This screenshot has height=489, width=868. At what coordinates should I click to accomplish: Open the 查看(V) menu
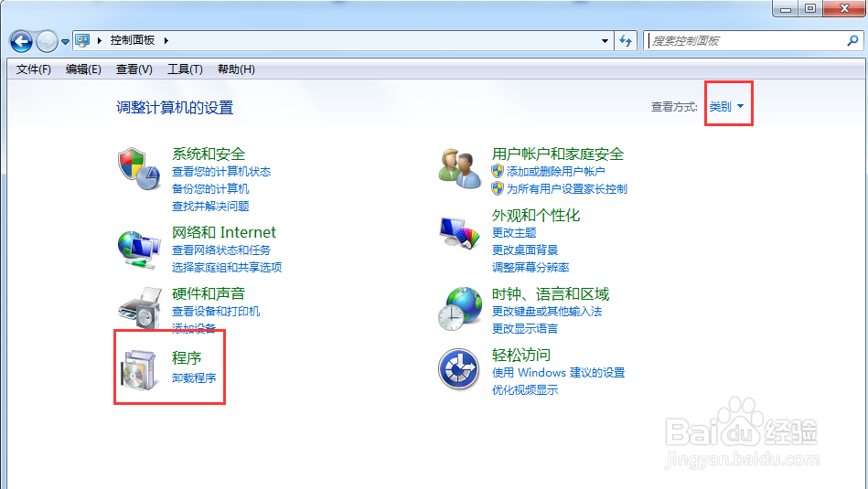tap(134, 69)
